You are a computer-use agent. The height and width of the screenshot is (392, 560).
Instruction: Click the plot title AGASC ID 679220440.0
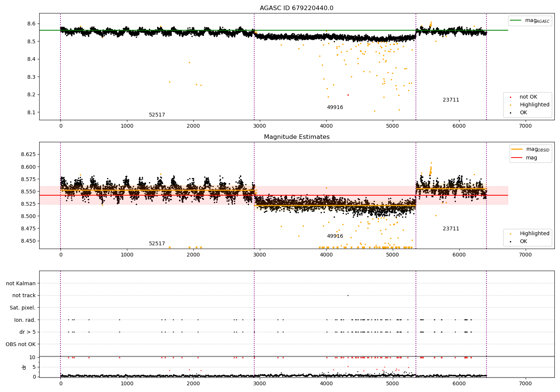pos(296,8)
